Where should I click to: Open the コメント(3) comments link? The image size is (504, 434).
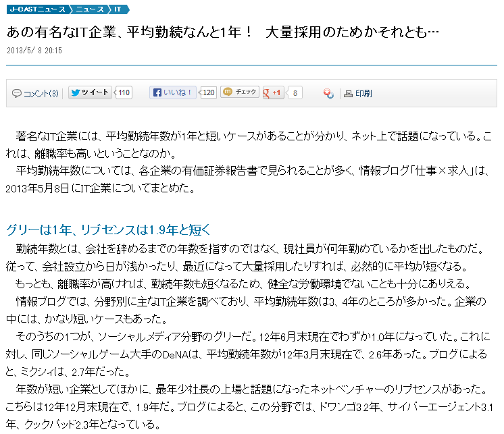tap(41, 93)
